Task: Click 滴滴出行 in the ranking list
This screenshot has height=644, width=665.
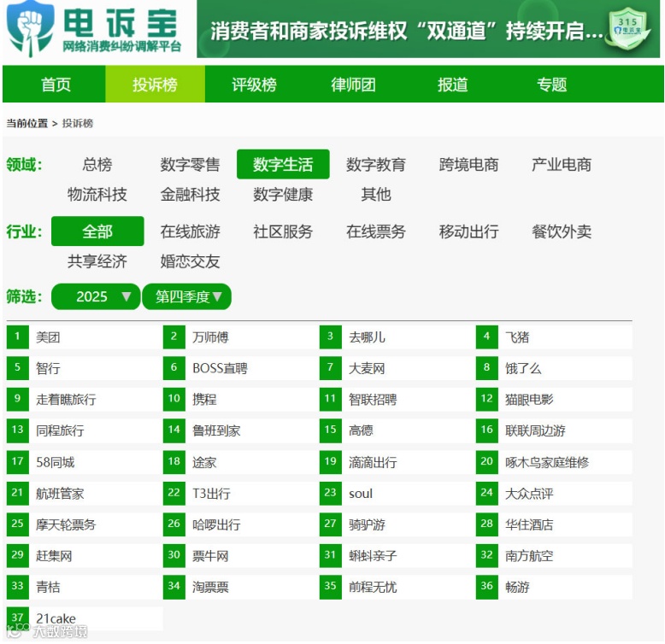Action: click(x=373, y=462)
